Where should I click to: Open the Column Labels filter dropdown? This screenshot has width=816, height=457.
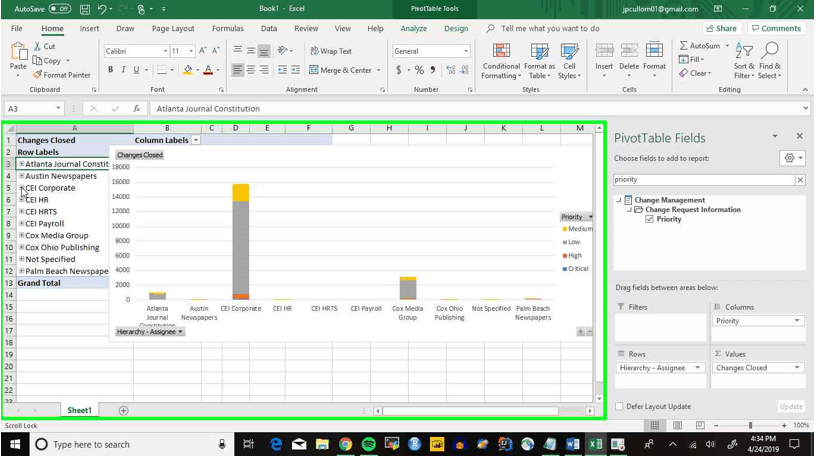coord(196,140)
